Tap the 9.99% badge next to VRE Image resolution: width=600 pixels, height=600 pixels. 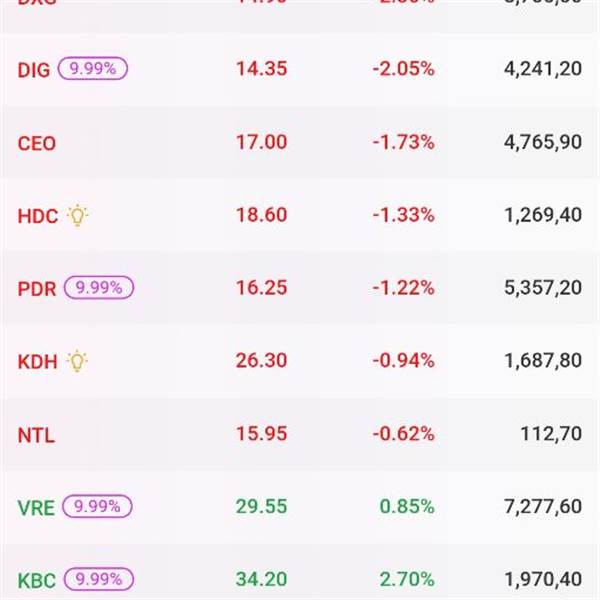pyautogui.click(x=98, y=507)
